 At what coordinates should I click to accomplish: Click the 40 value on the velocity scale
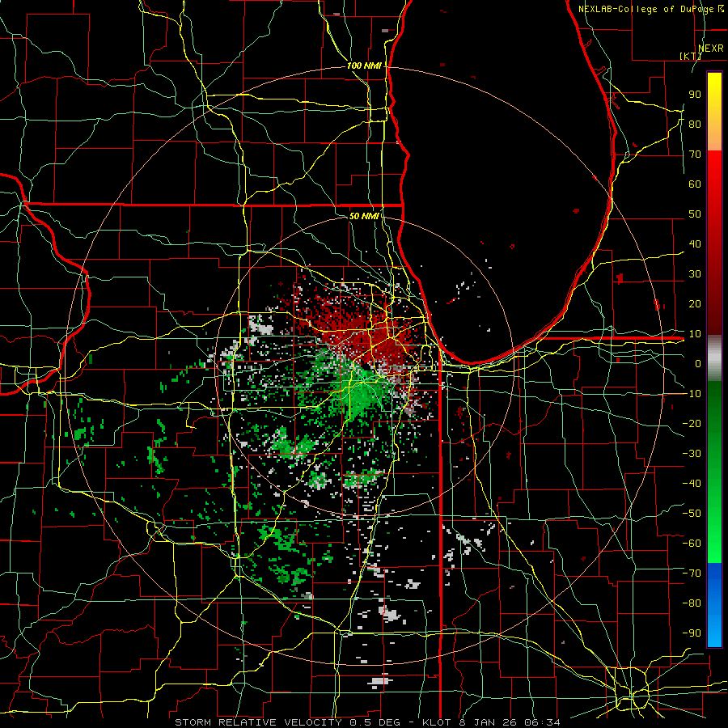(x=695, y=244)
